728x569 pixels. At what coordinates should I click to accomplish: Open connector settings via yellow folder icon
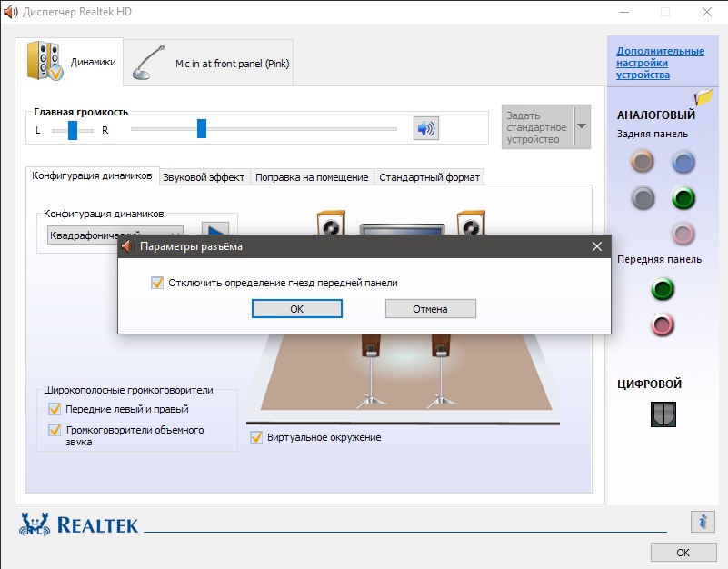click(703, 97)
